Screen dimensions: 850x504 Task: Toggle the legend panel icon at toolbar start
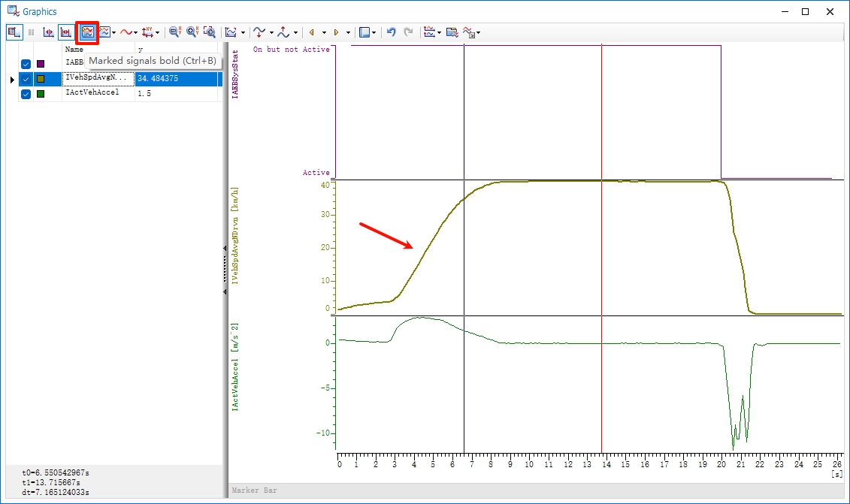pos(14,32)
